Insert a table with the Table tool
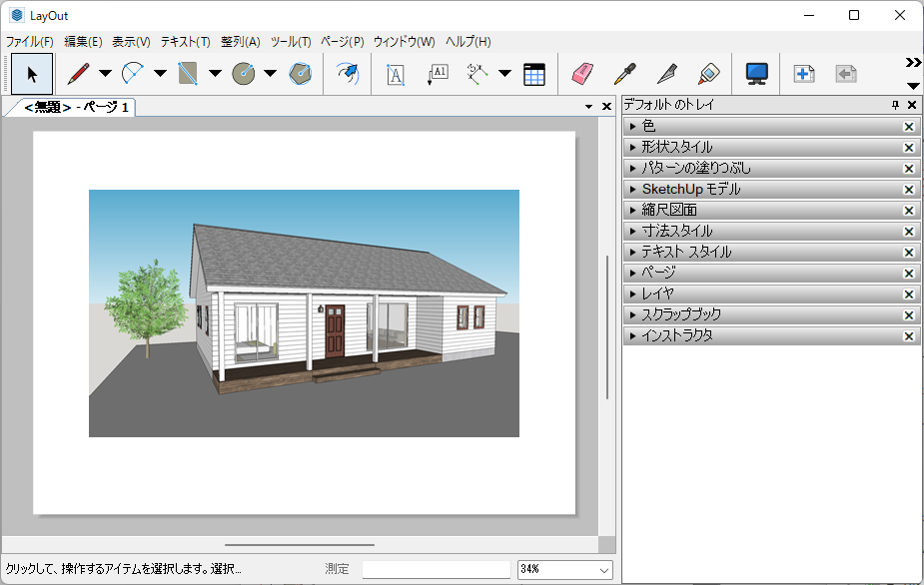 [534, 74]
